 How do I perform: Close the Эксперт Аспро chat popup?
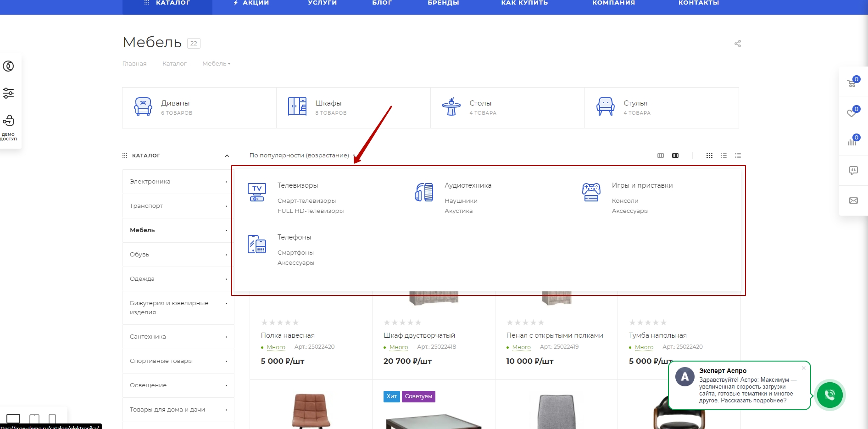pyautogui.click(x=803, y=368)
